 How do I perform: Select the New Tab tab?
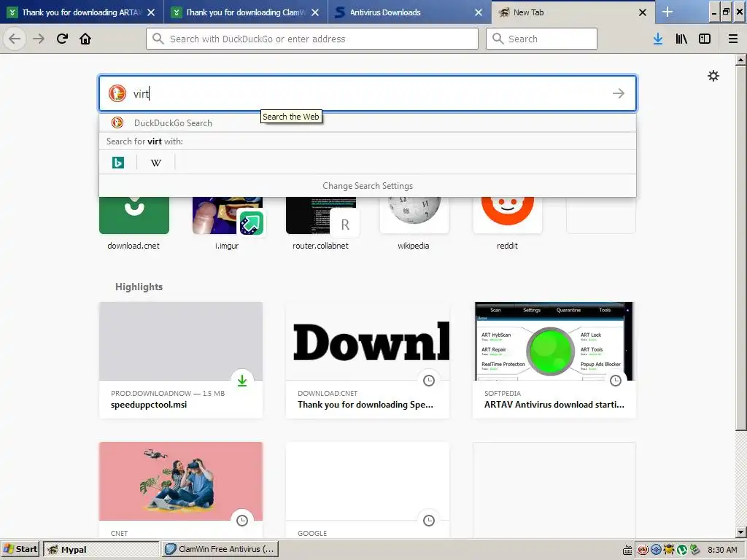click(573, 12)
